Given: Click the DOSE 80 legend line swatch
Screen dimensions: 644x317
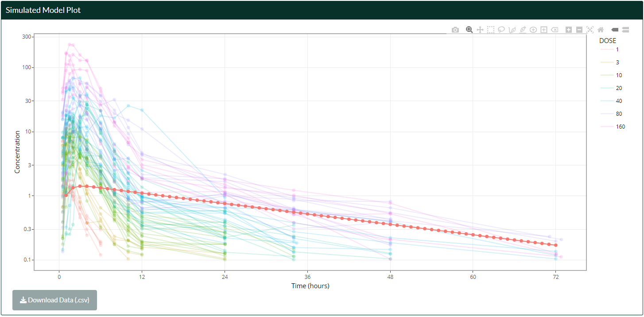Looking at the screenshot, I should 606,114.
